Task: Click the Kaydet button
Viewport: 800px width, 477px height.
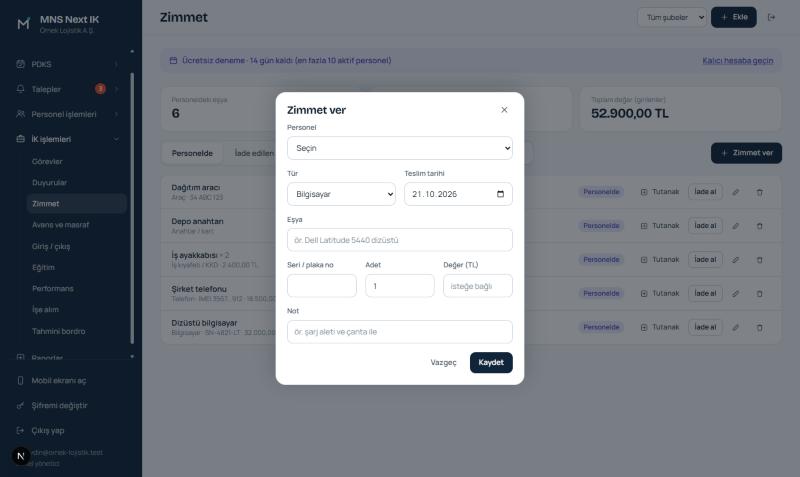Action: 491,363
